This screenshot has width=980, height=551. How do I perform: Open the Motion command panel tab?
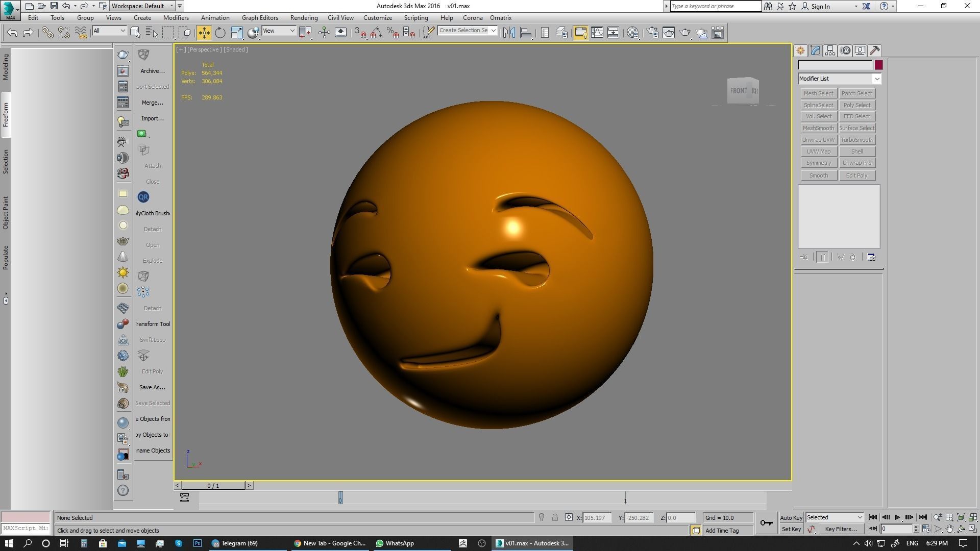click(845, 51)
